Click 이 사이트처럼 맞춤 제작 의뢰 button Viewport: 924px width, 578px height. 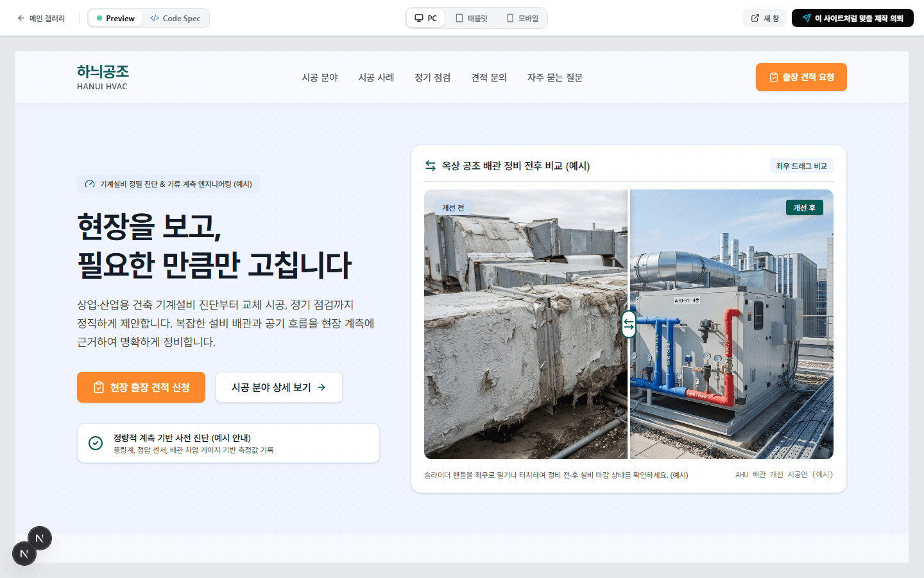[x=853, y=18]
